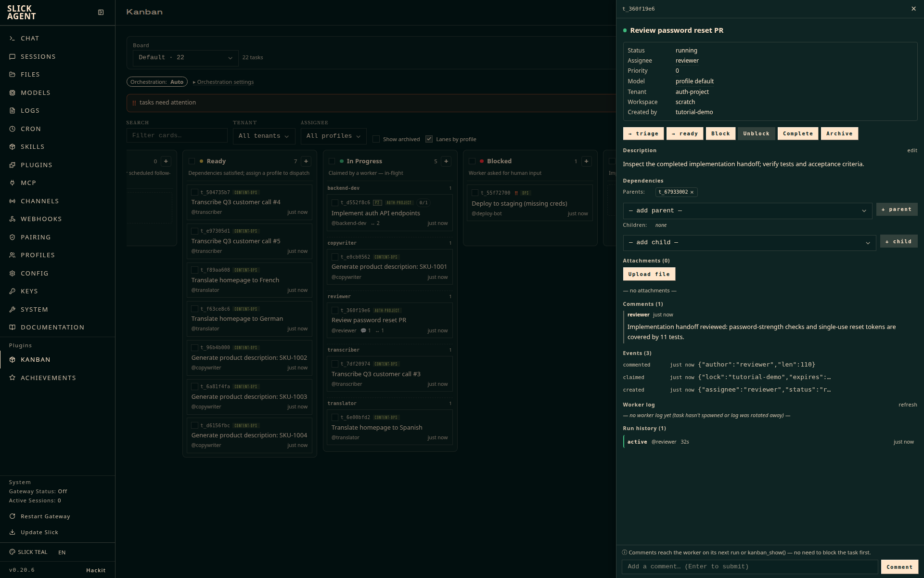Click the Achievements star icon
The height and width of the screenshot is (578, 924).
13,378
